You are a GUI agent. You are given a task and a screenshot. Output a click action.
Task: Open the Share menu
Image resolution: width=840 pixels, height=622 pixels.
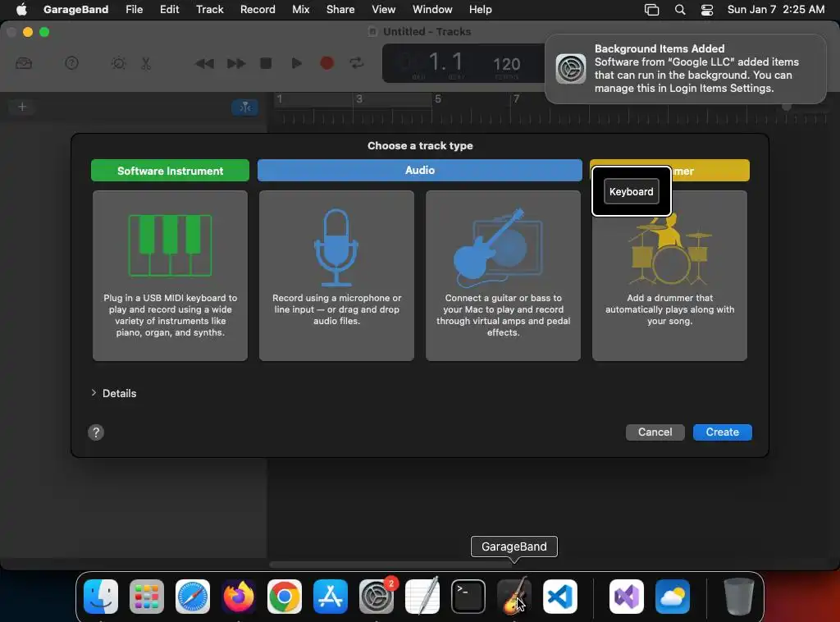[340, 9]
